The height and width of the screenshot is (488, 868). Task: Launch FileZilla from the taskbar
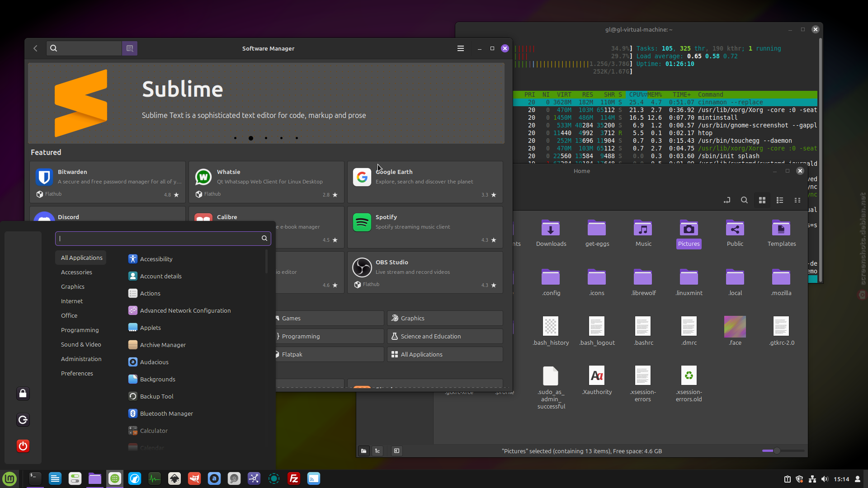tap(294, 479)
